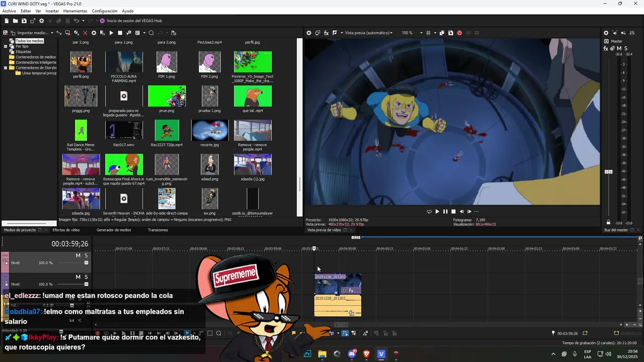Select the PICCOLO AURA FARMING.mp4 thumbnail
Viewport: 644px width, 362px height.
click(124, 62)
